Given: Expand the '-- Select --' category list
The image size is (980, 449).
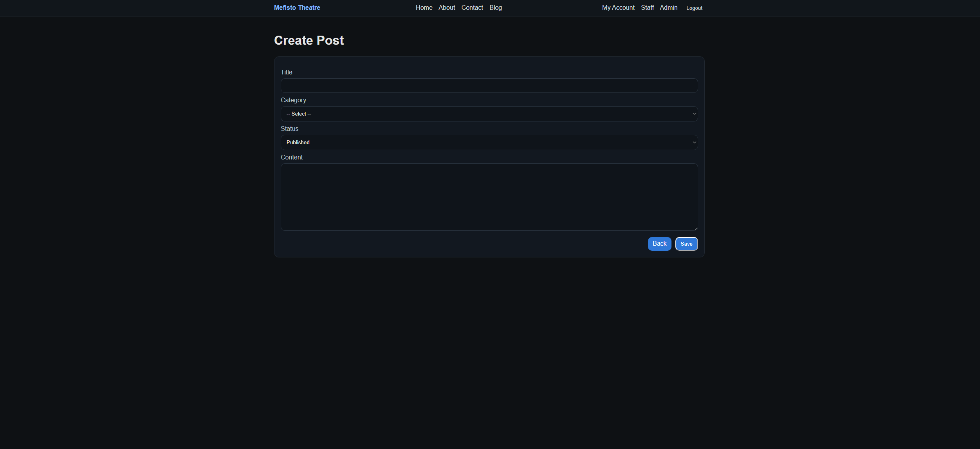Looking at the screenshot, I should [489, 114].
